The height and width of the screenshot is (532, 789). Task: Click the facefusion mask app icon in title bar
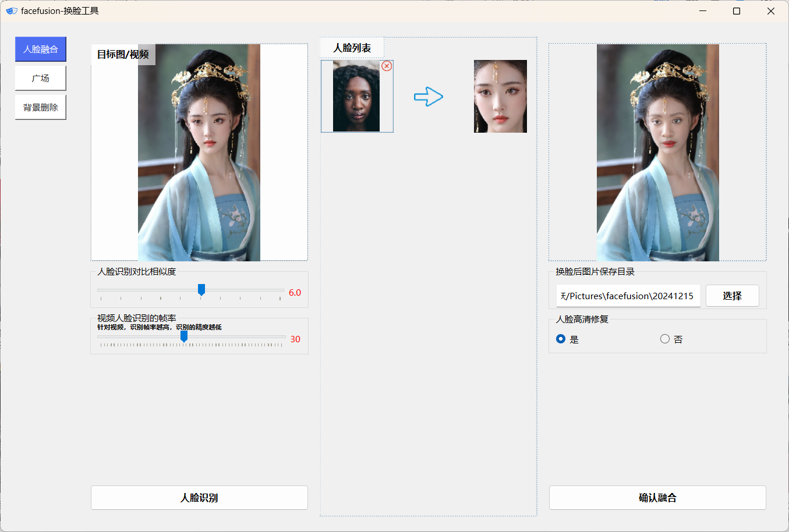coord(11,10)
